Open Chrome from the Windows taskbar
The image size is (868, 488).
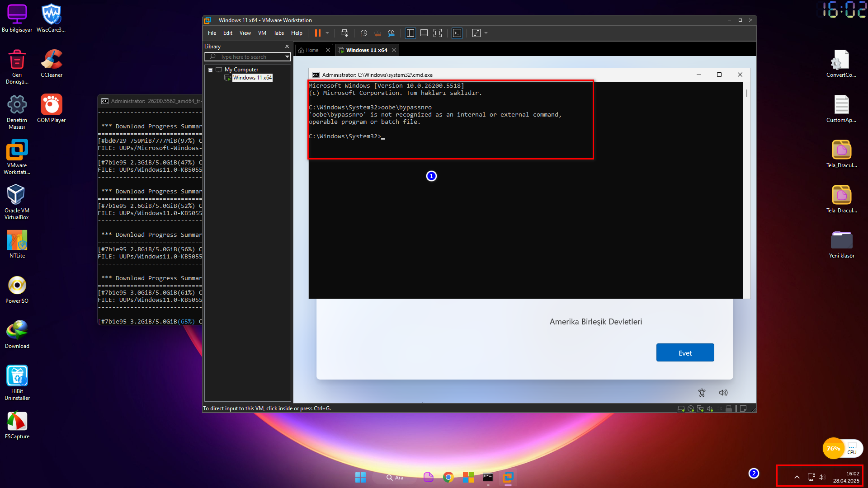[x=448, y=477]
